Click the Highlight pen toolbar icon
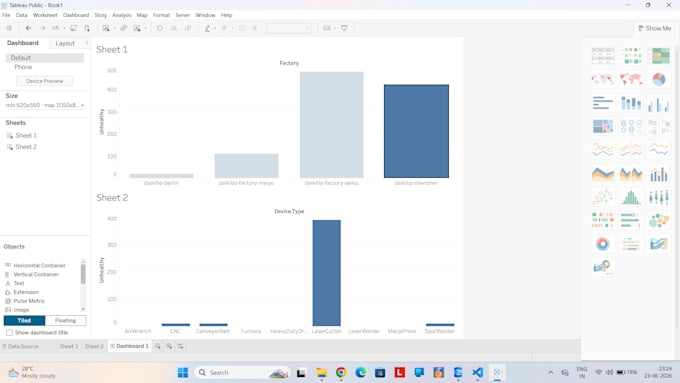The image size is (680, 383). (x=207, y=28)
